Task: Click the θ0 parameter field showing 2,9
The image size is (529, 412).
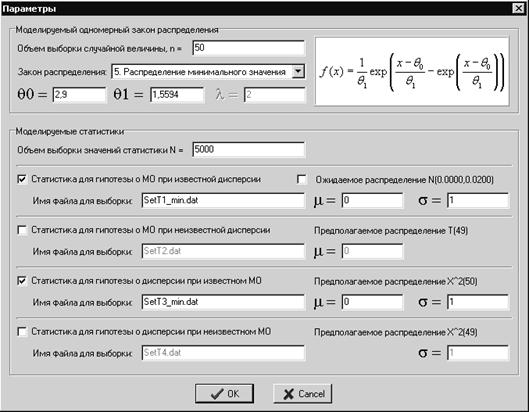Action: [x=79, y=94]
